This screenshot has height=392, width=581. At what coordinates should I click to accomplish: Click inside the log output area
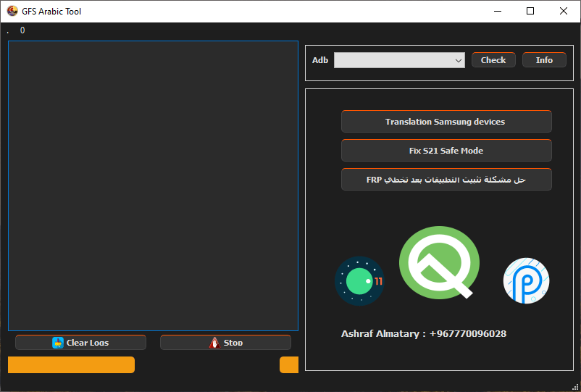pyautogui.click(x=153, y=185)
